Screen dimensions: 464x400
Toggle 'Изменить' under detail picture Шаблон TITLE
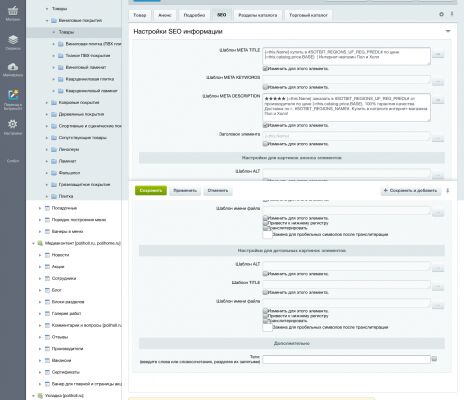265,292
